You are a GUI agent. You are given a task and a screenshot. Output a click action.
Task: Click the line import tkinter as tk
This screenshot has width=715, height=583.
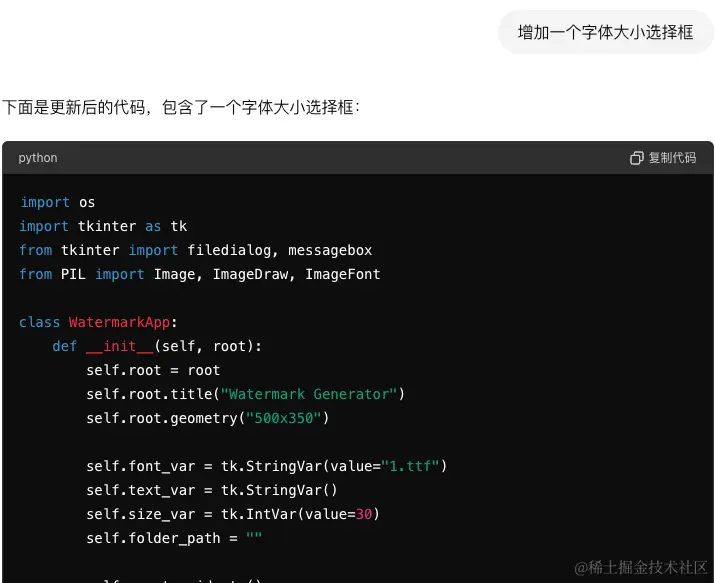[103, 226]
